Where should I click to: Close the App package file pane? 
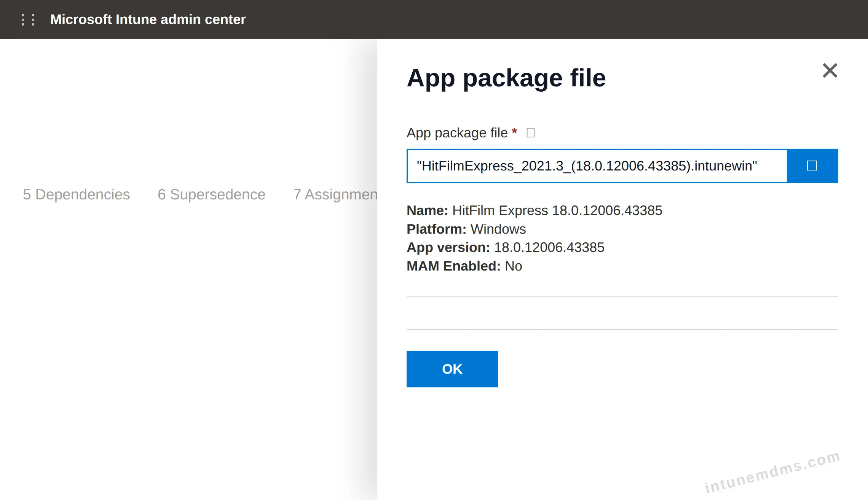pos(830,70)
